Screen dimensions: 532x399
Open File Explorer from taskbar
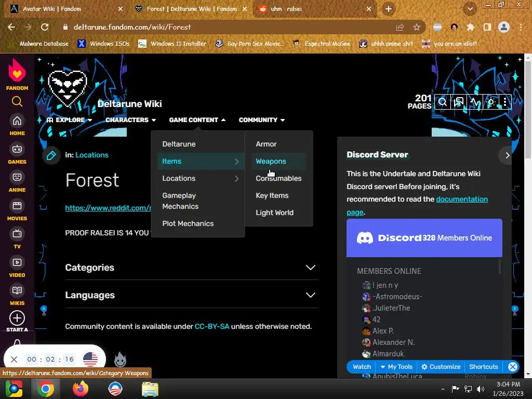pos(150,389)
